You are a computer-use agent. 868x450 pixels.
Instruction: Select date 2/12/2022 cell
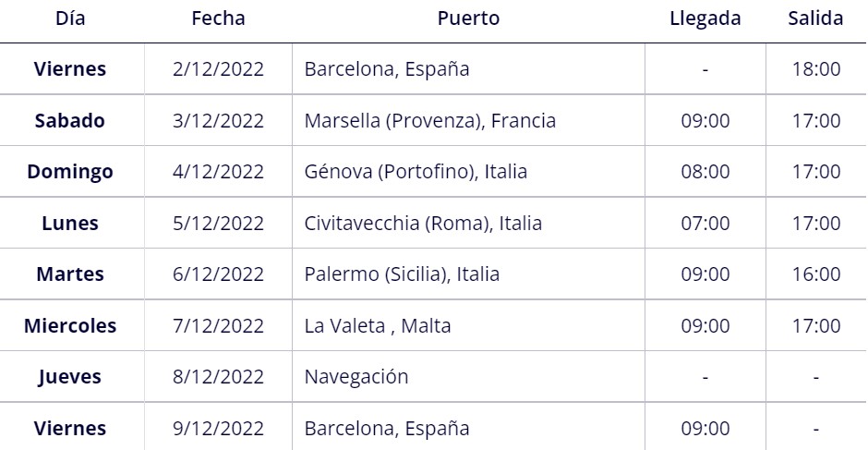[x=218, y=69]
